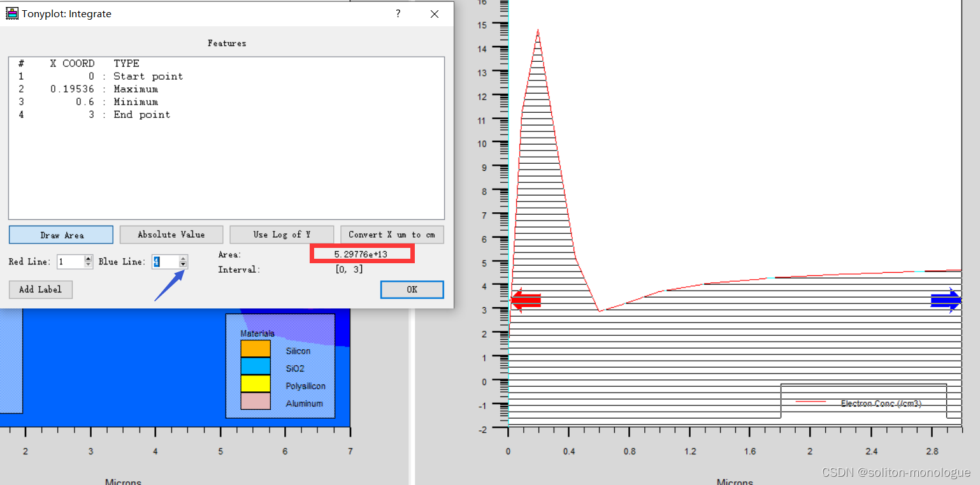Click the Area value field showing 5.29776e+13
The height and width of the screenshot is (485, 980).
(x=362, y=253)
